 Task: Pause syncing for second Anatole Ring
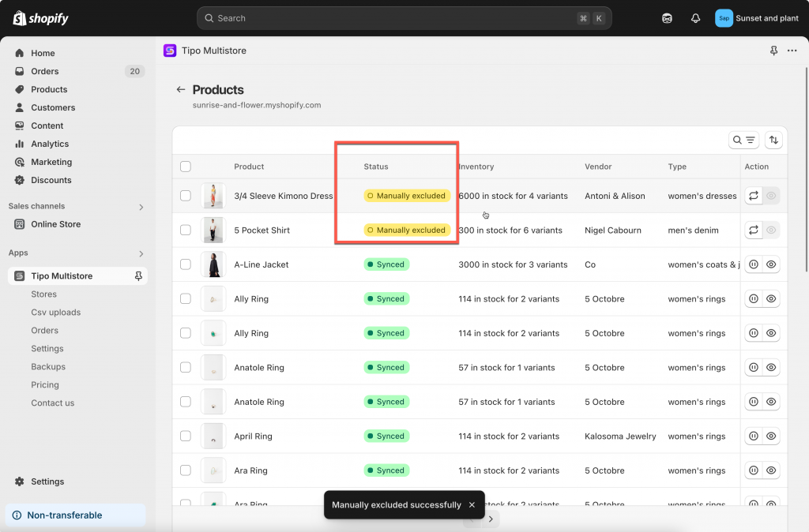[753, 402]
